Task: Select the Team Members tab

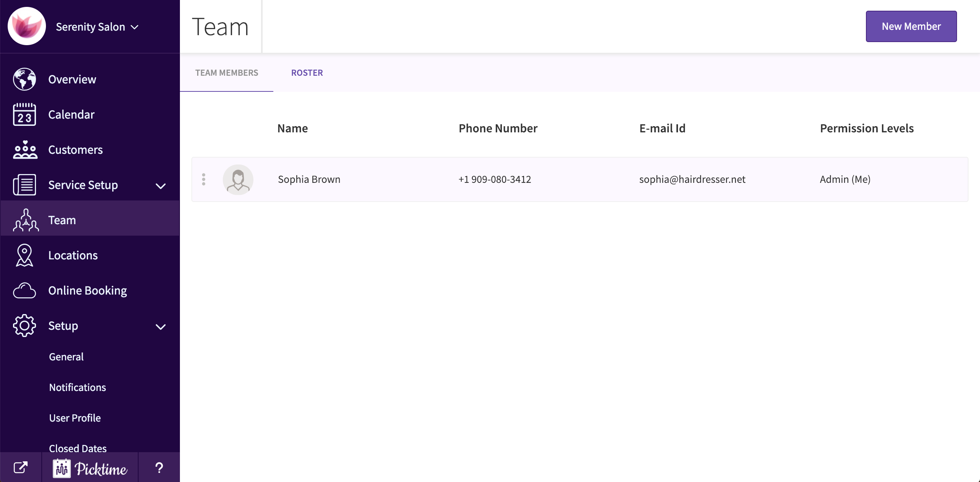Action: point(227,73)
